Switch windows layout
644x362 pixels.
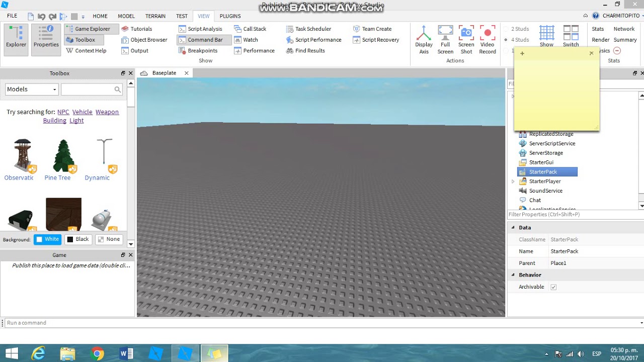[x=571, y=36]
